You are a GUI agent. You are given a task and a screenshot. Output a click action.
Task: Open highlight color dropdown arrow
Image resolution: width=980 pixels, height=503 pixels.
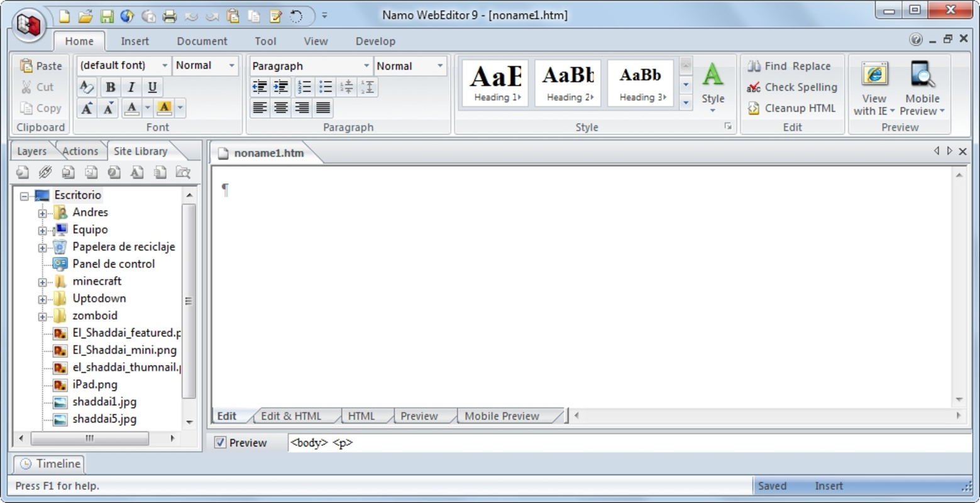180,108
